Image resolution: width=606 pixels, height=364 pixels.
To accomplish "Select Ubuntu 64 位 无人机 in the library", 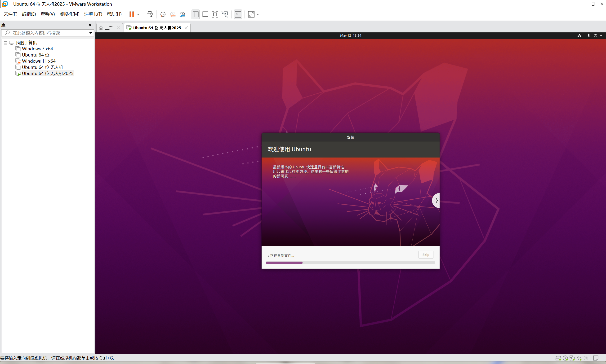I will (42, 67).
